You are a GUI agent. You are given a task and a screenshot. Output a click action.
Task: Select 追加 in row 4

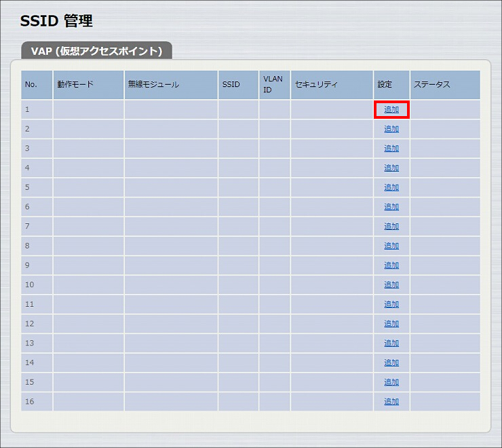click(x=391, y=168)
